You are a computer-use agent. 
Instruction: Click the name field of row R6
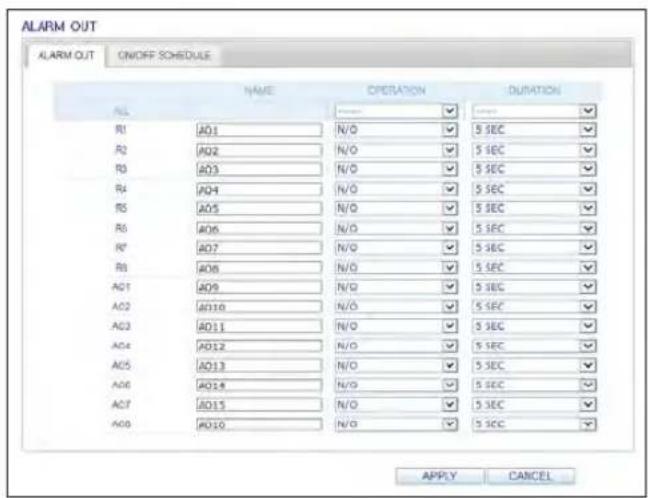pos(259,229)
